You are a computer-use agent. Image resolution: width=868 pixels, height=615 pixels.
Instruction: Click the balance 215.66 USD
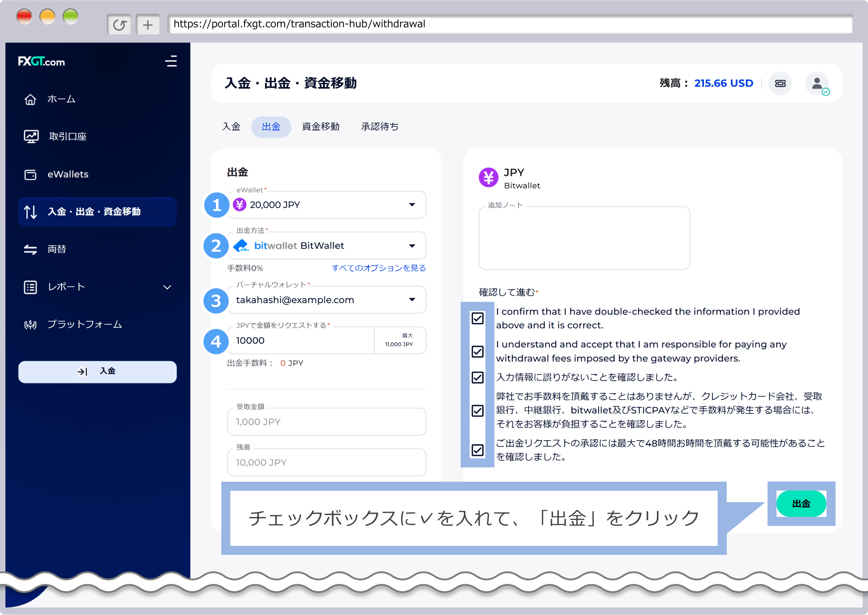pos(723,84)
